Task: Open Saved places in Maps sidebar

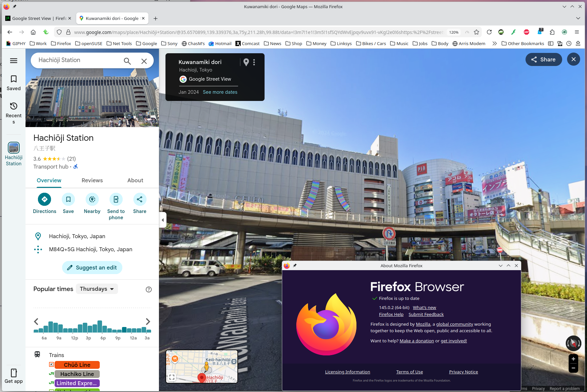Action: point(14,83)
